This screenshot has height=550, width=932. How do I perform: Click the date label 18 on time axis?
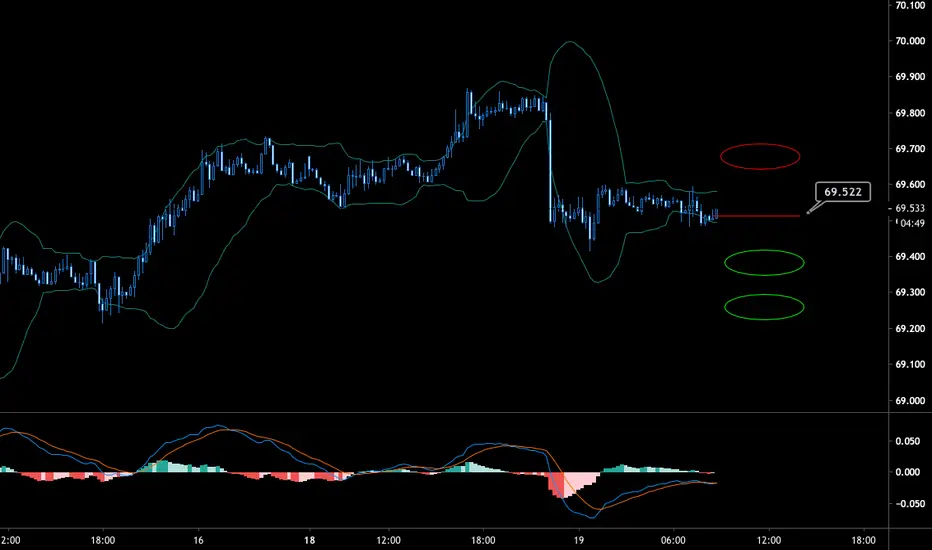click(309, 540)
